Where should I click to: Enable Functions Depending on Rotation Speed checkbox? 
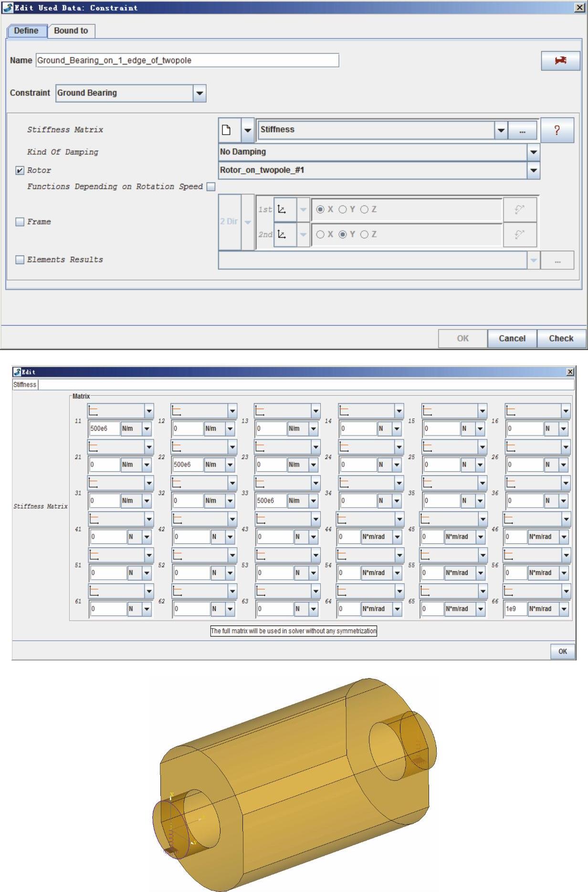click(211, 187)
